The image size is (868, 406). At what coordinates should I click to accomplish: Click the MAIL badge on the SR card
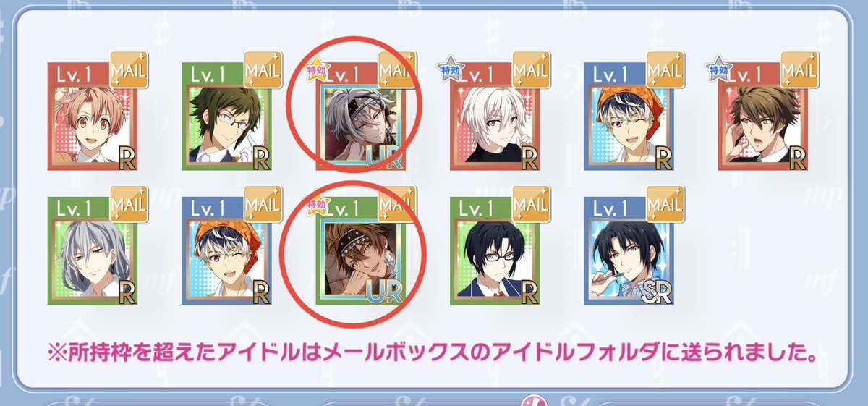(x=664, y=203)
